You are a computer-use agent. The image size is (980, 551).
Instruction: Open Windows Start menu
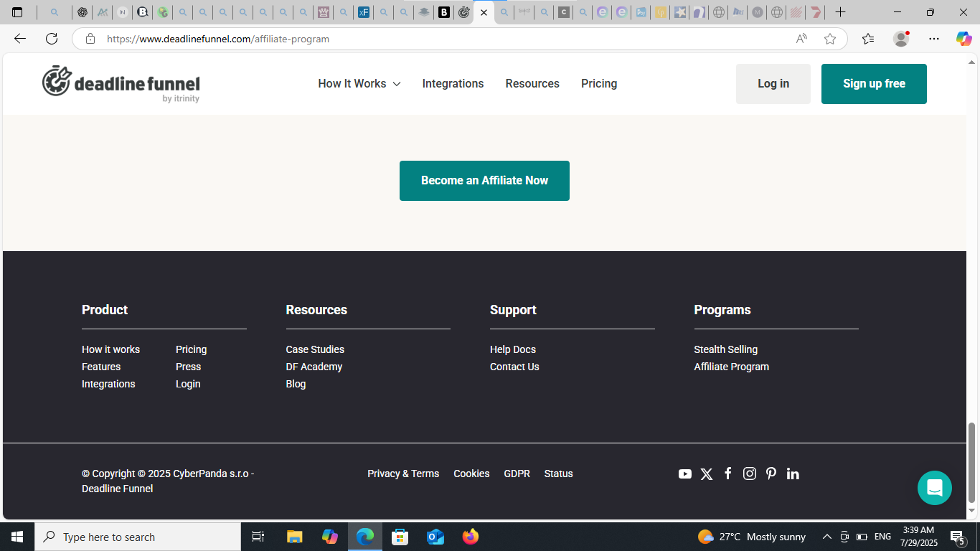click(17, 537)
